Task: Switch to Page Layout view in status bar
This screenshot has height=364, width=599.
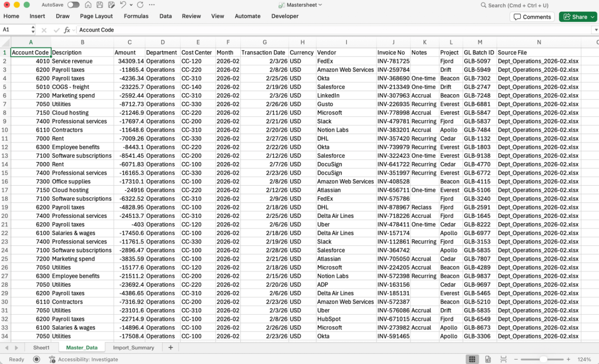Action: (x=488, y=359)
